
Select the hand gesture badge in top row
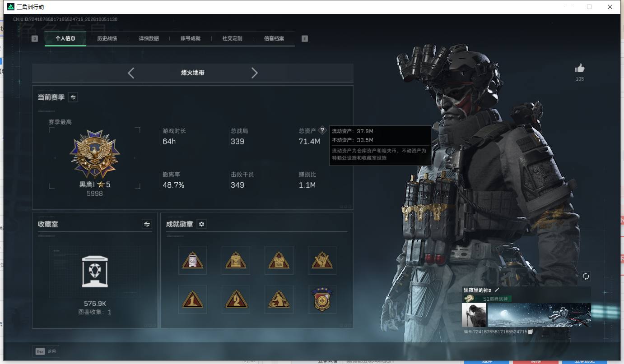tap(322, 260)
